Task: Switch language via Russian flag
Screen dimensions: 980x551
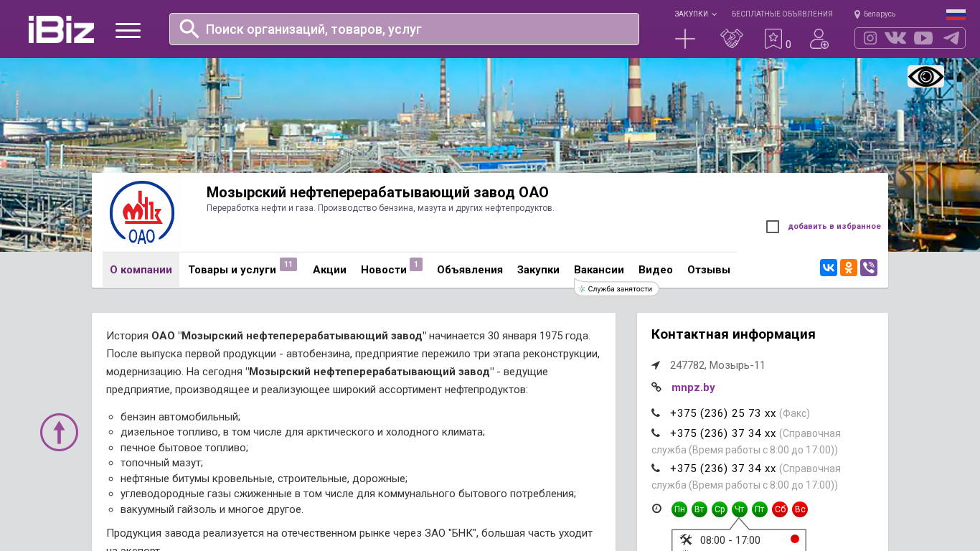Action: (956, 14)
